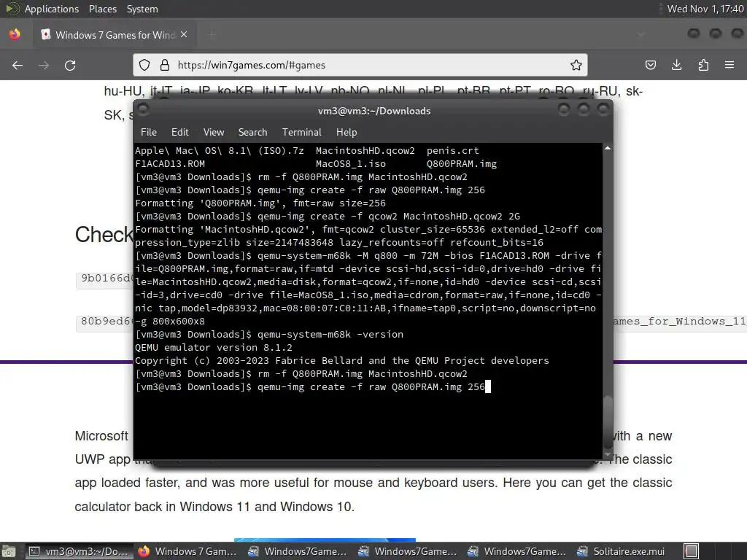Open Firefox downloads panel

(x=676, y=65)
